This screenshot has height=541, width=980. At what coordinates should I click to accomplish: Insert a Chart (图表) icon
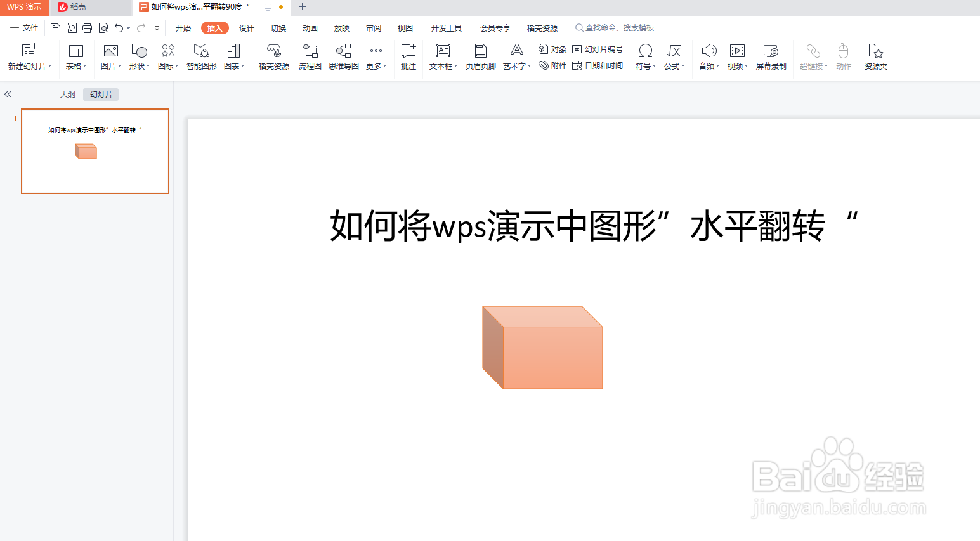234,51
